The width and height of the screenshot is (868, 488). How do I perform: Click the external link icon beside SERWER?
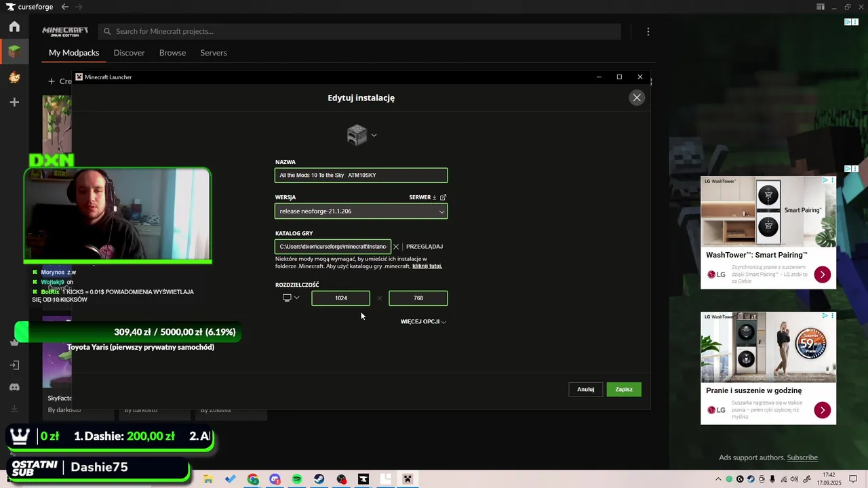[443, 197]
